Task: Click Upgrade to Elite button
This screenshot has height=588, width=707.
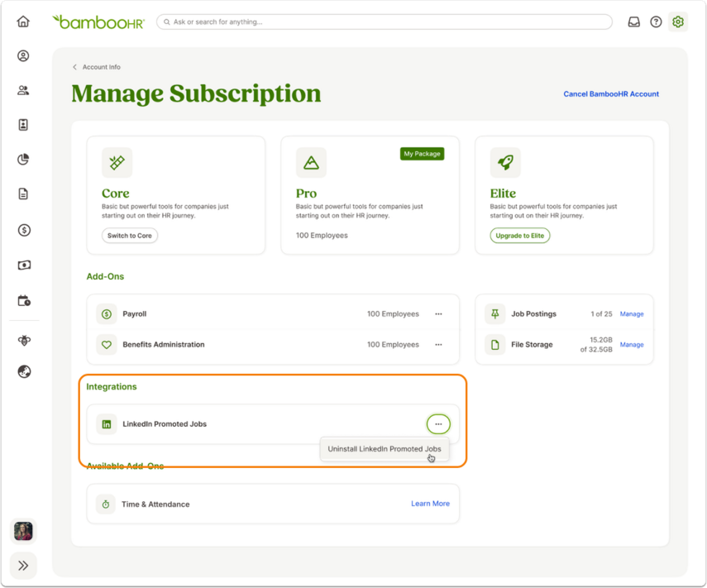Action: (520, 236)
